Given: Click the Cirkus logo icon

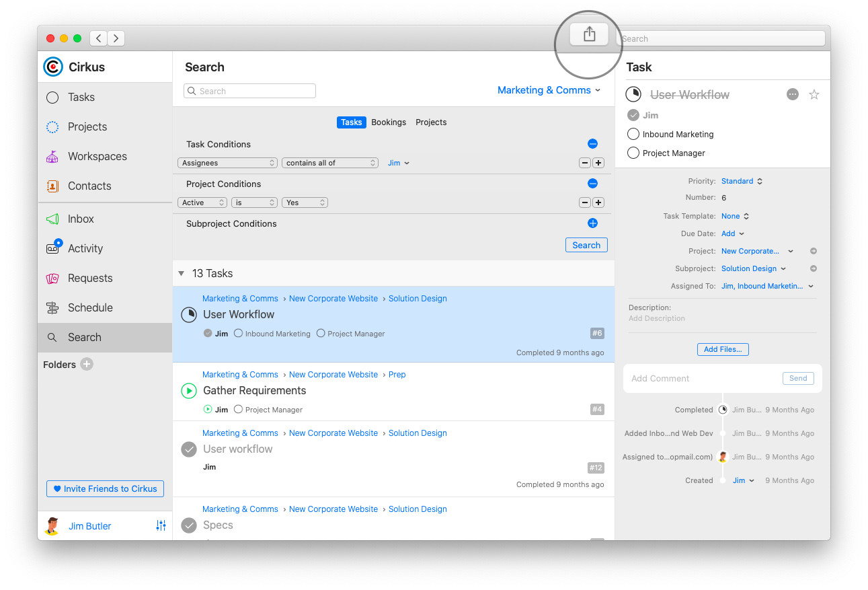Looking at the screenshot, I should coord(52,67).
